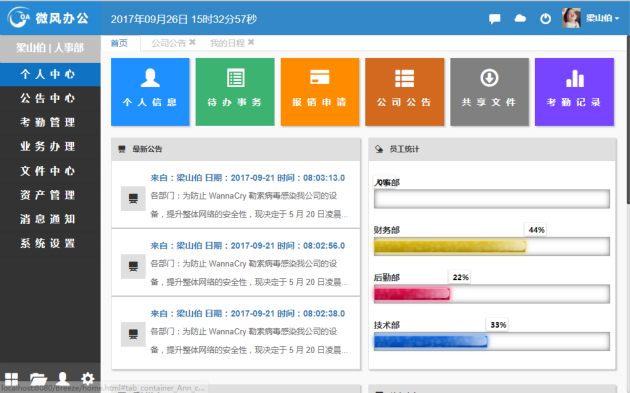
Task: Close the 我的日程 tab
Action: pyautogui.click(x=251, y=42)
